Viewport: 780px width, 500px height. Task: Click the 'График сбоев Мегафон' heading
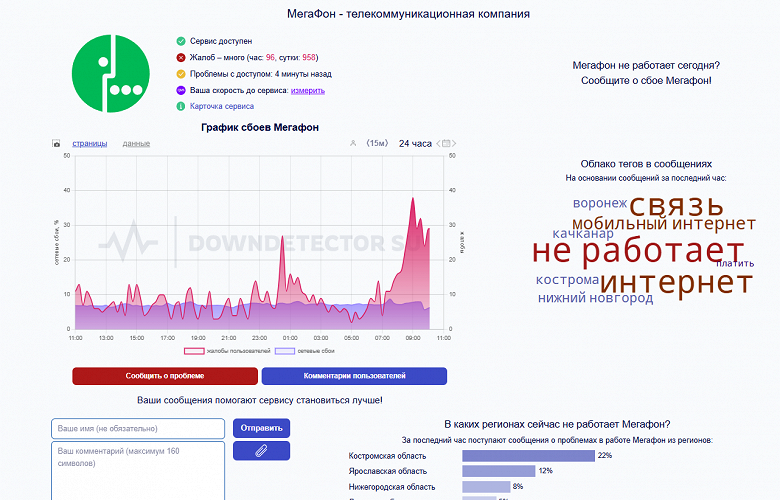260,127
